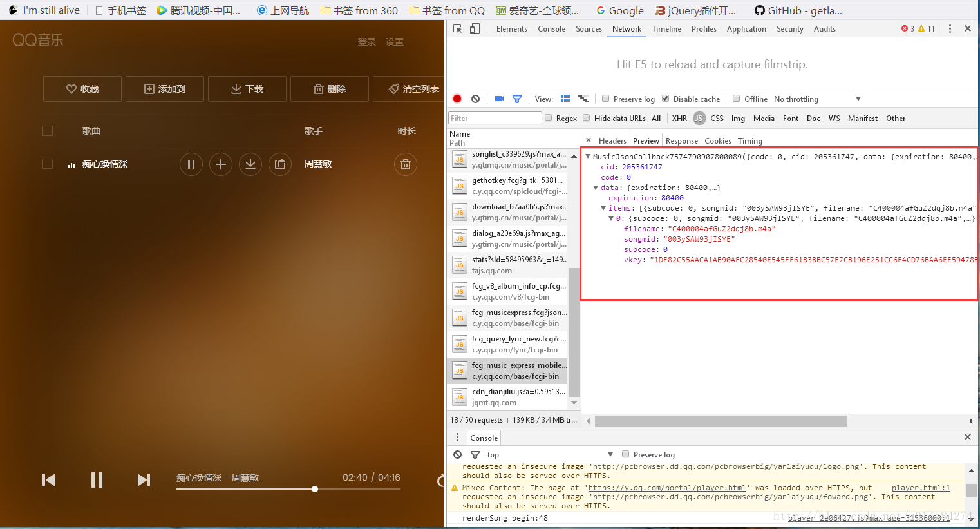
Task: Click the yellow warning count indicator
Action: point(927,29)
